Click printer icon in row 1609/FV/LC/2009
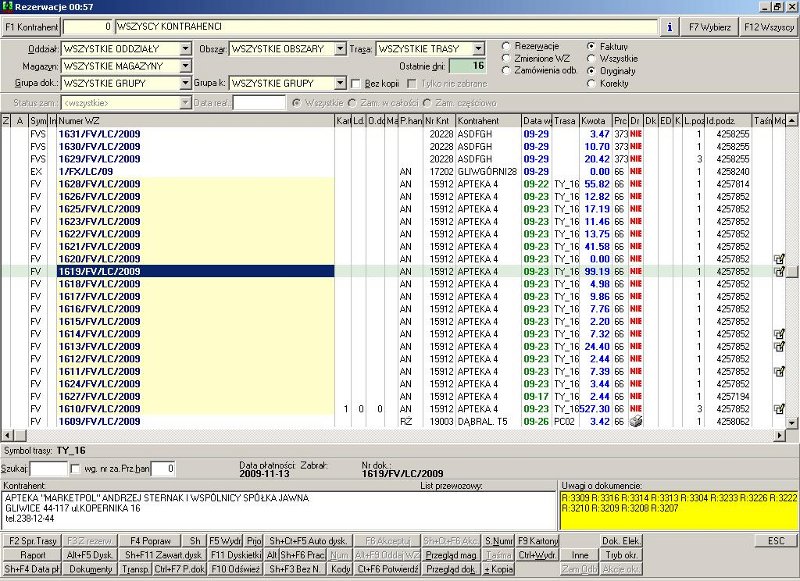This screenshot has height=581, width=800. 635,421
